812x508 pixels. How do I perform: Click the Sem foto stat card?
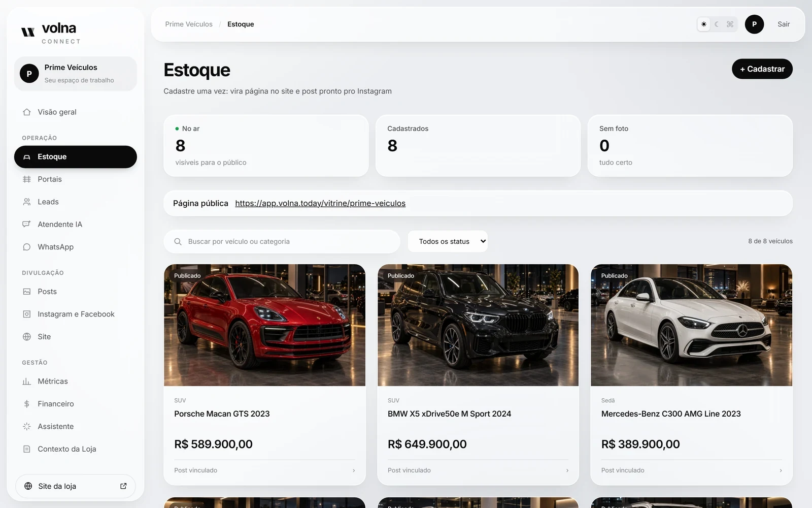[690, 146]
